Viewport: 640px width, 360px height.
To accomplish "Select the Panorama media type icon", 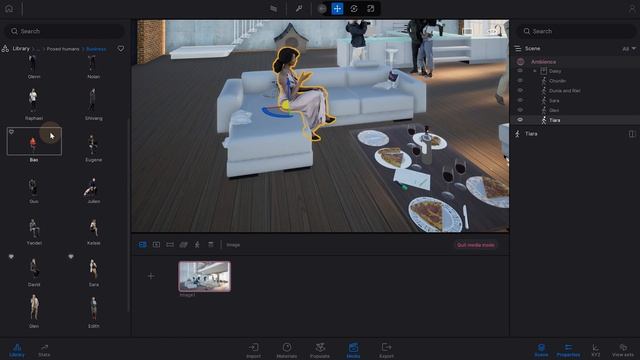I will click(170, 244).
